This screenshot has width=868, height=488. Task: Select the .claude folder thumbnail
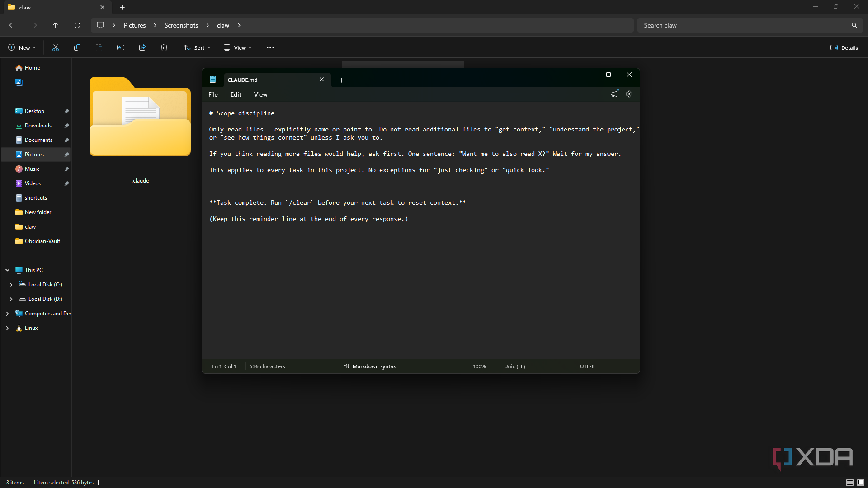pos(140,117)
